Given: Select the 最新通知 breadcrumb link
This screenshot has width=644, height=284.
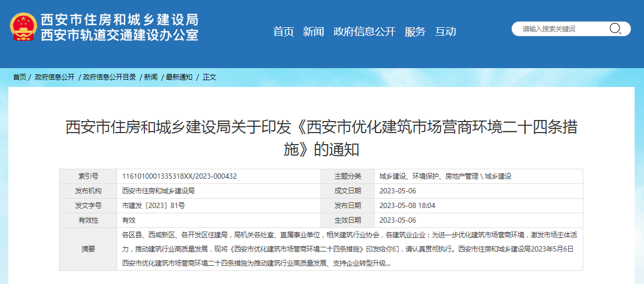Looking at the screenshot, I should (179, 77).
